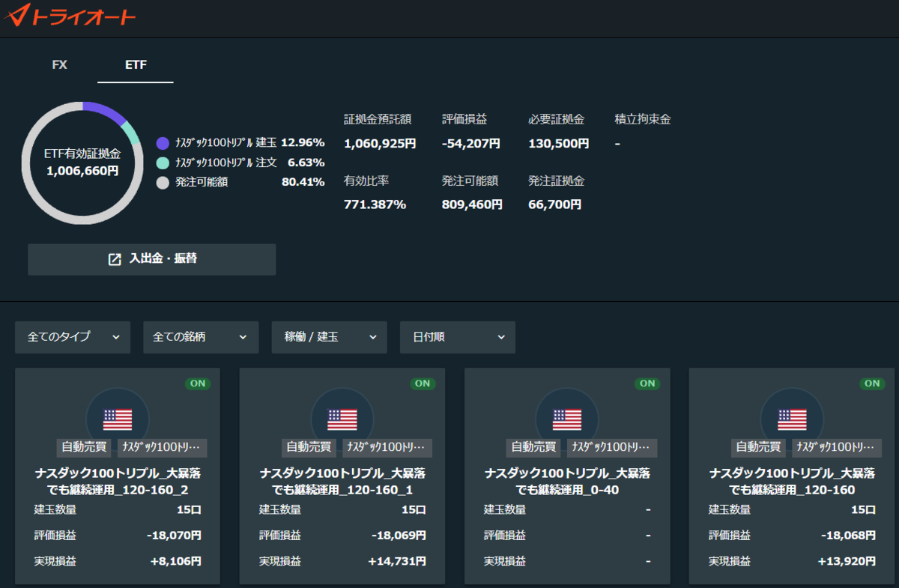
Task: Toggle ON switch on 120-160_1 card
Action: pos(423,384)
